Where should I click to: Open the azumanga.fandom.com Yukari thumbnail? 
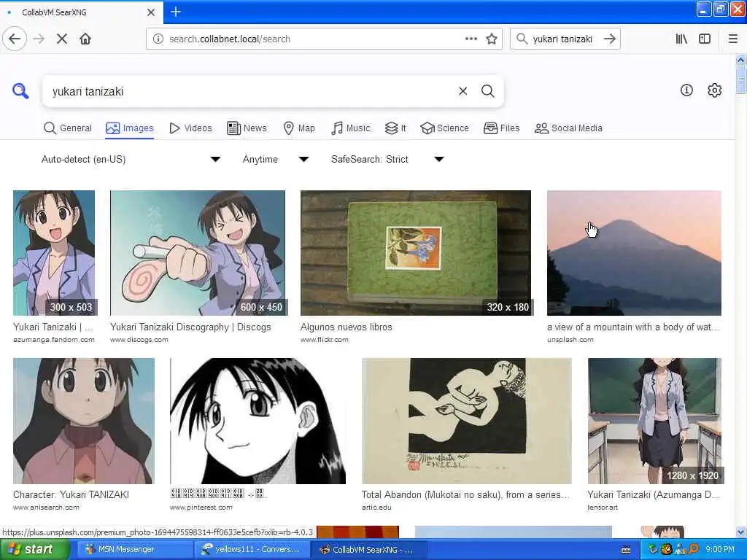(54, 253)
